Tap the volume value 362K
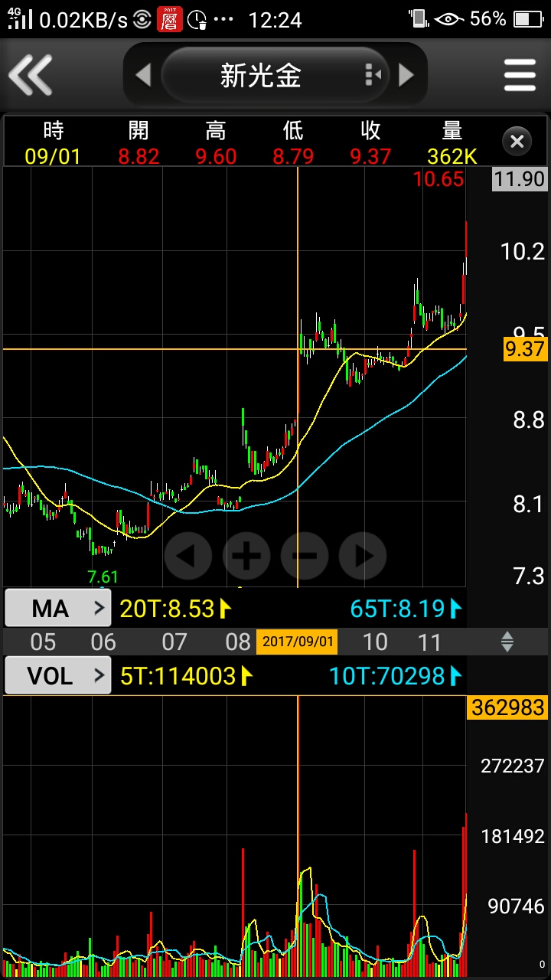Screen dimensions: 551x980 [452, 156]
